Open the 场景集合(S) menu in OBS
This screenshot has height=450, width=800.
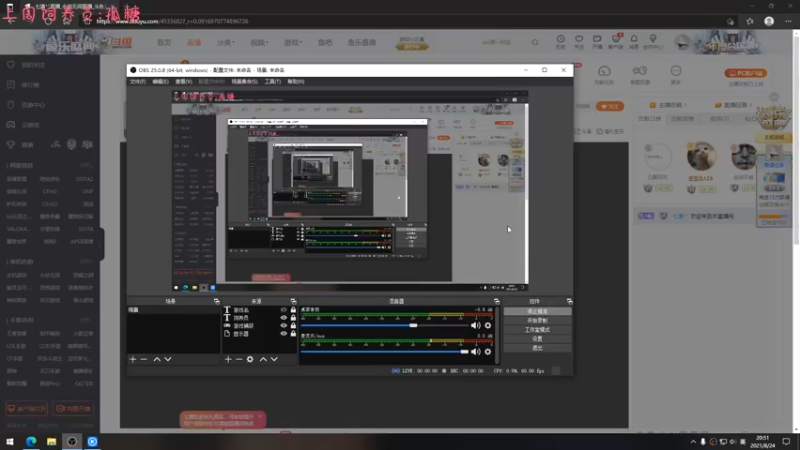[x=244, y=82]
